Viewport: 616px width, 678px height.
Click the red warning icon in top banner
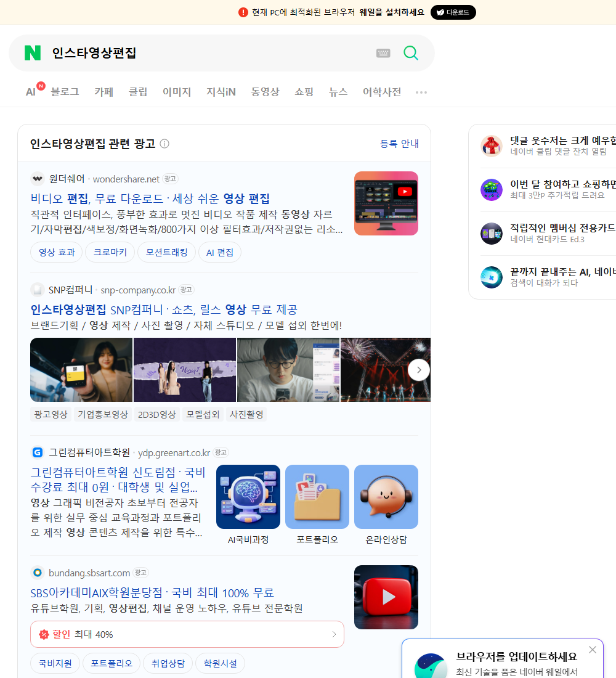point(243,12)
